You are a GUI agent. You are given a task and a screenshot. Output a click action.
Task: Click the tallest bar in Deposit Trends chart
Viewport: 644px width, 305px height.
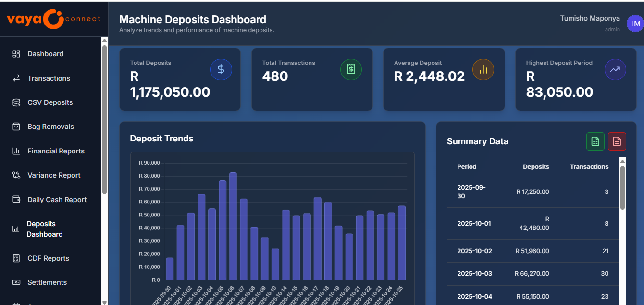(234, 226)
